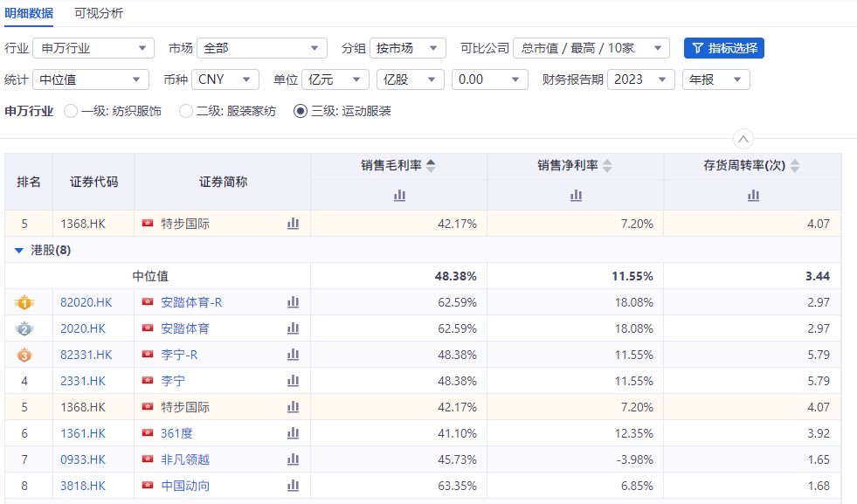The width and height of the screenshot is (857, 504).
Task: Collapse the 港股(8) group
Action: (x=19, y=250)
